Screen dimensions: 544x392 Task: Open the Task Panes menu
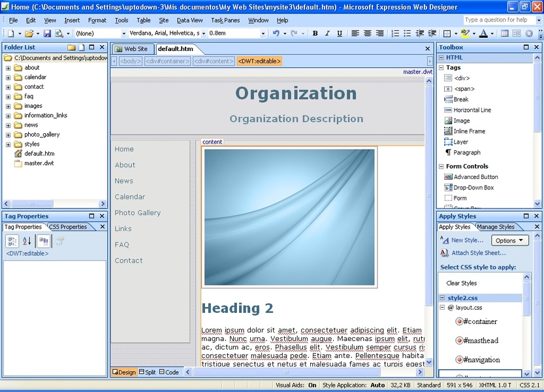[x=225, y=20]
